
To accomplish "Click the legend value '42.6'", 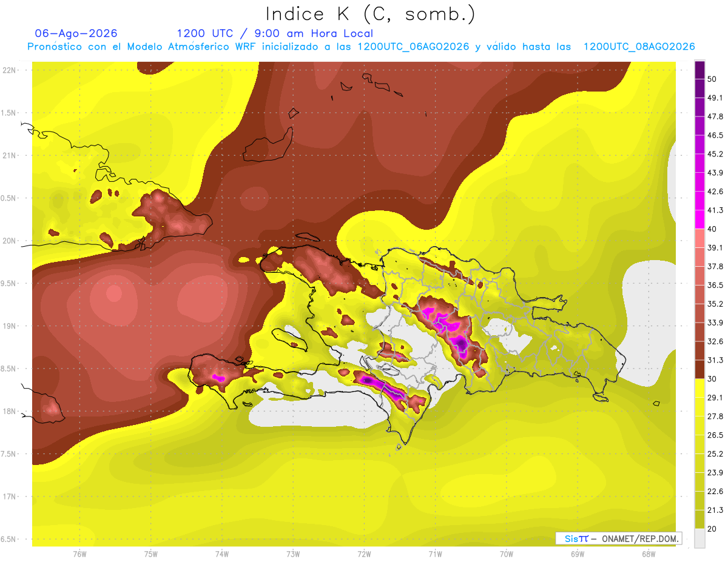I will click(715, 192).
